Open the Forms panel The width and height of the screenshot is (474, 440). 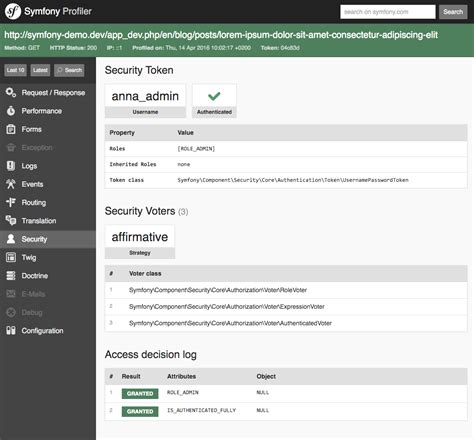tap(48, 129)
